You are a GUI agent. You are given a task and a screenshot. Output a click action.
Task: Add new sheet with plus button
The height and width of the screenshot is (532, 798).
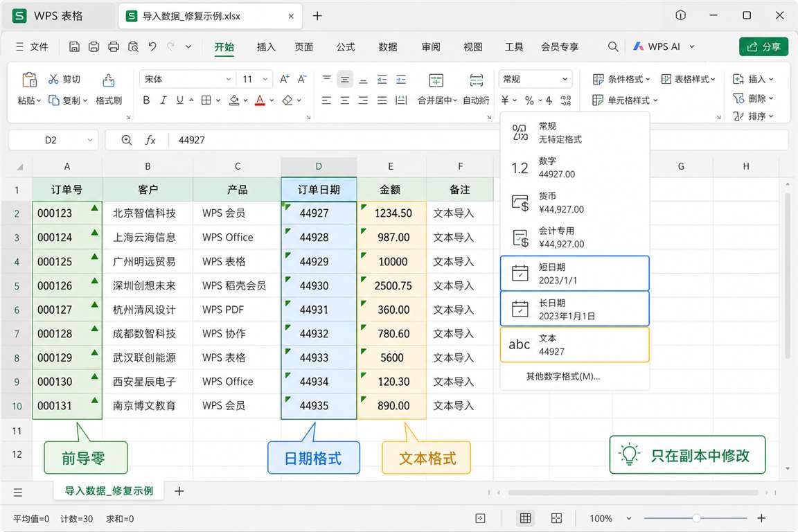click(179, 491)
